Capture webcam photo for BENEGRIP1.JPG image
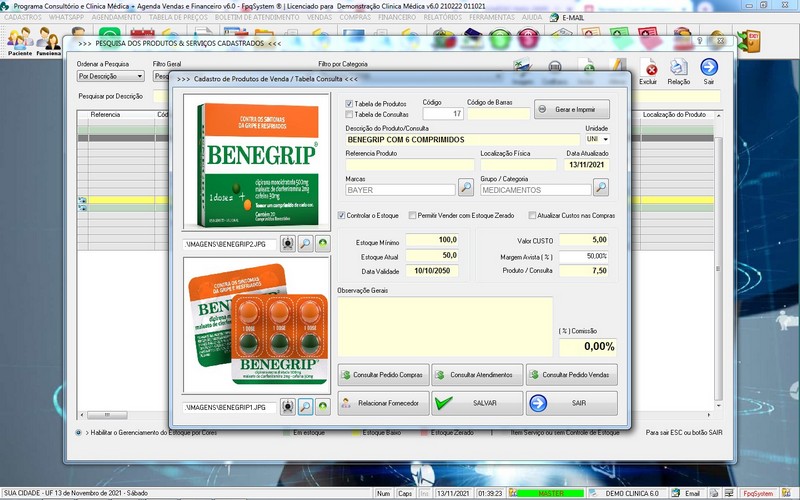Image resolution: width=800 pixels, height=500 pixels. [288, 407]
